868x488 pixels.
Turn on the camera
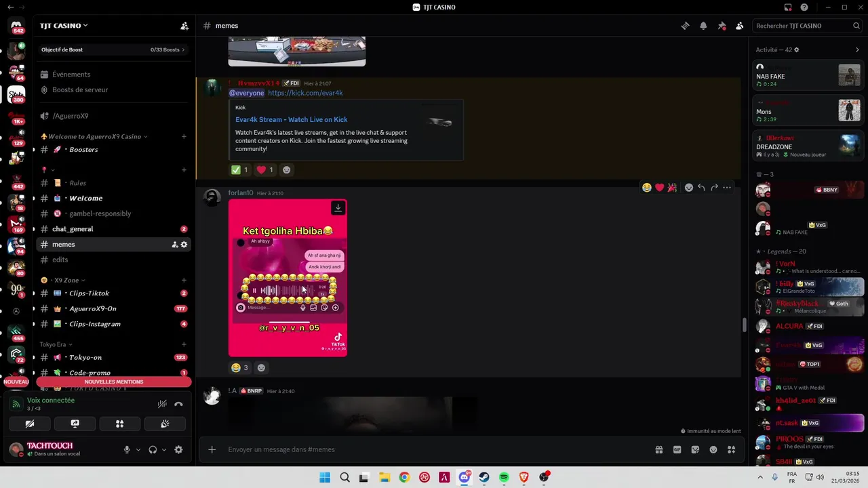click(30, 424)
